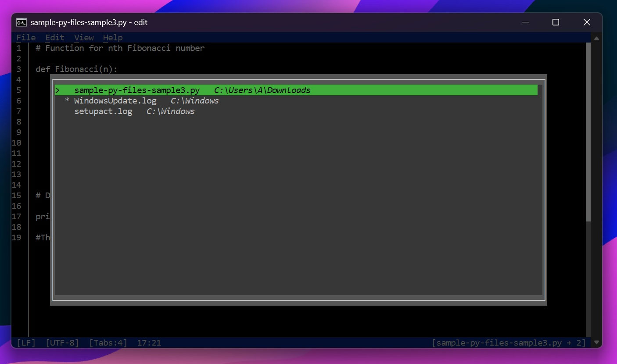Open the File menu
Screen dimensions: 617x364
[26, 38]
